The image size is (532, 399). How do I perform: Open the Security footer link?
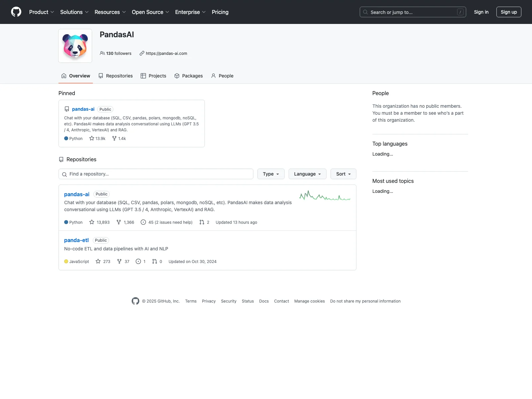229,301
